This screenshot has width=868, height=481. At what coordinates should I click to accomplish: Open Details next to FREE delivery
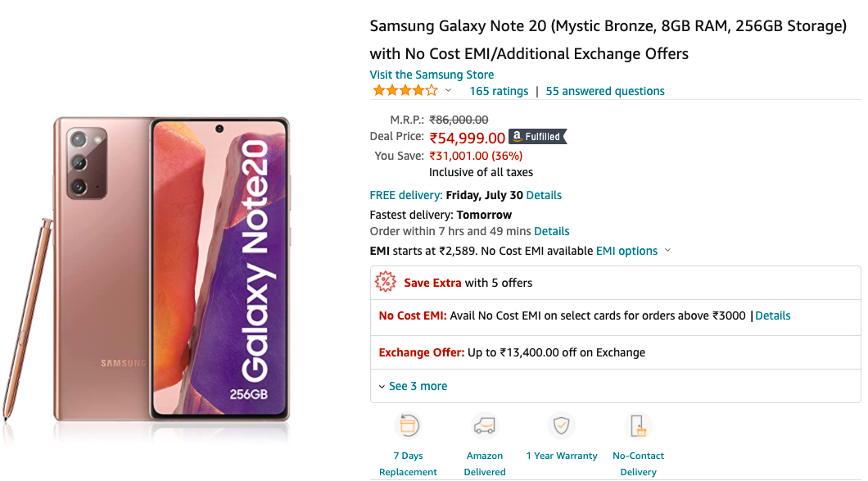pyautogui.click(x=542, y=195)
